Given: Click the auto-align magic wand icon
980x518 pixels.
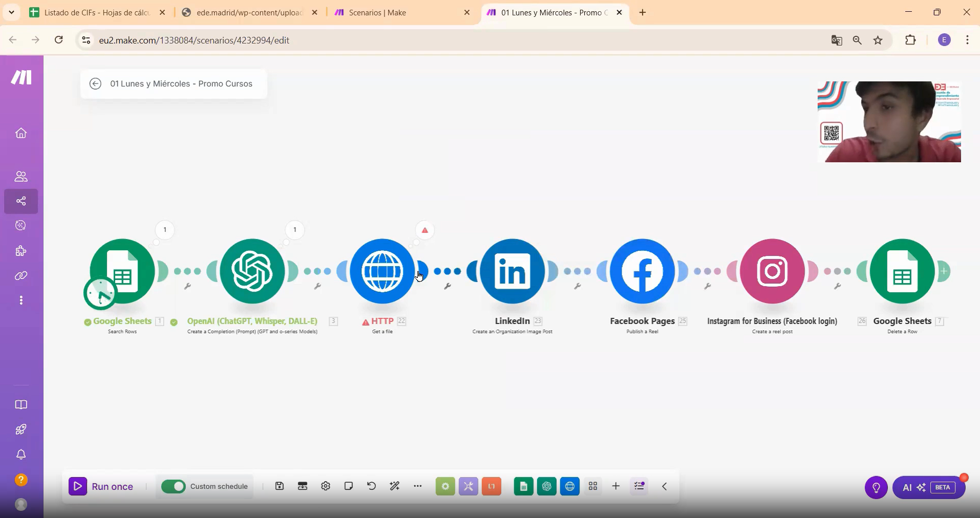Looking at the screenshot, I should (395, 486).
